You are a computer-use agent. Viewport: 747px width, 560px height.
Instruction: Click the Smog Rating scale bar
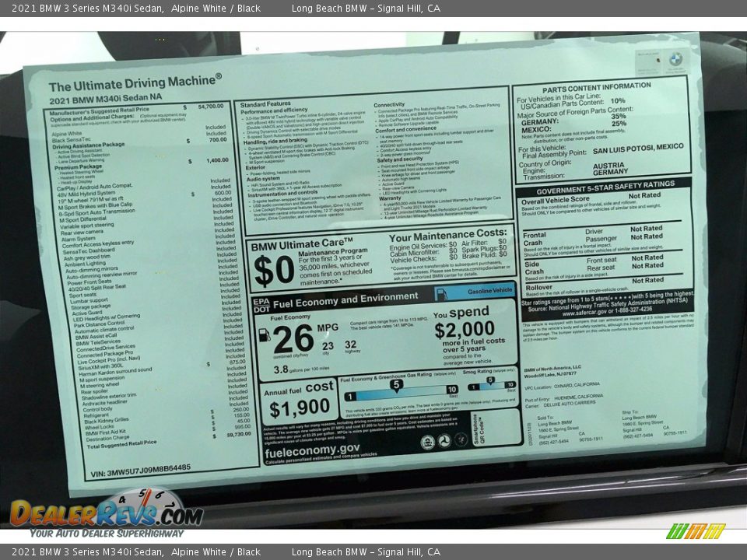pyautogui.click(x=491, y=386)
